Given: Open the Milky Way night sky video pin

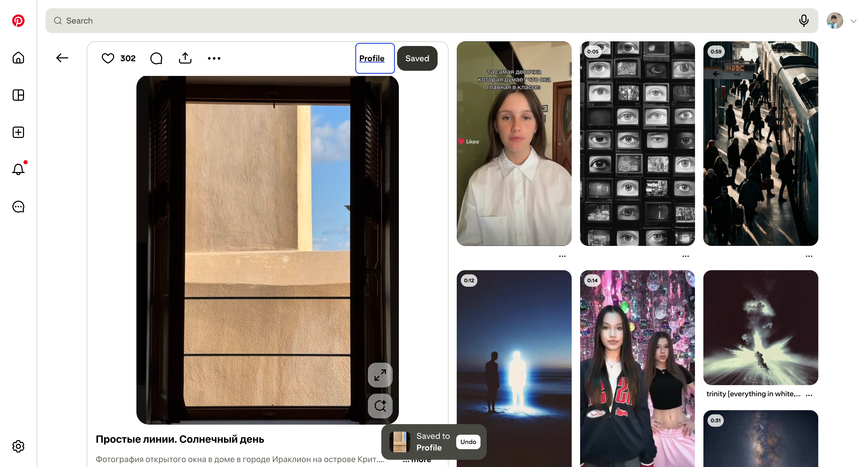Looking at the screenshot, I should 761,439.
